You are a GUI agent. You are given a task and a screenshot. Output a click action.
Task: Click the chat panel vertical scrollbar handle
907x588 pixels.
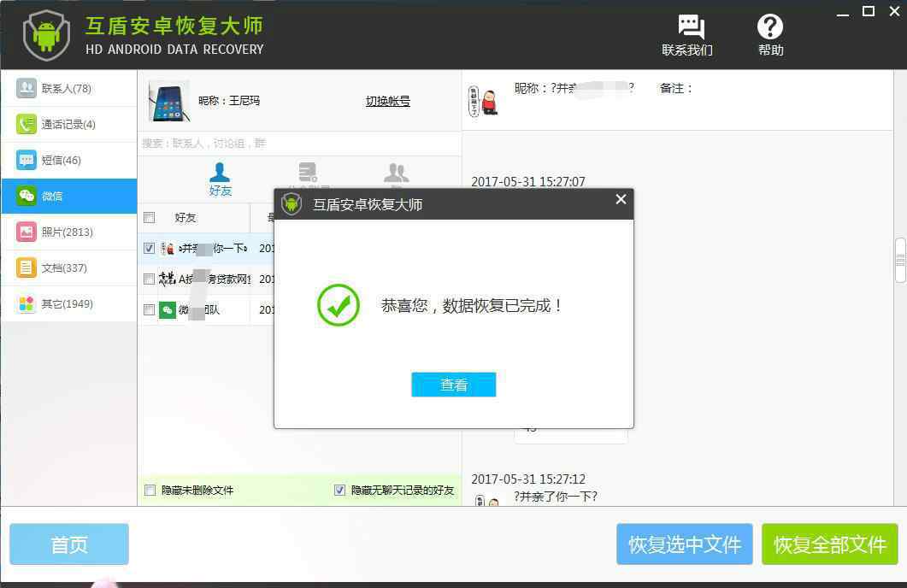coord(901,260)
